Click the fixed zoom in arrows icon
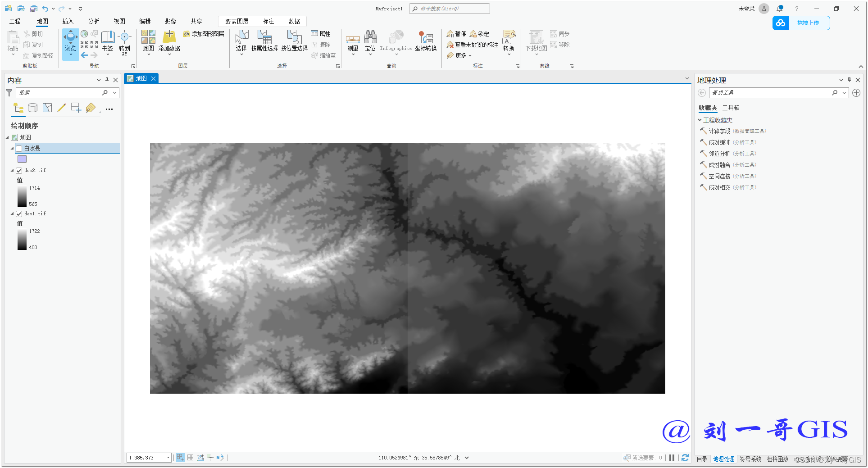This screenshot has width=868, height=468. [x=84, y=45]
